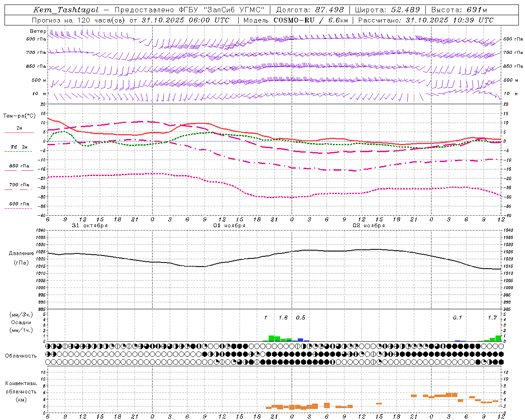Click the Модель COSMO-RU / 6.6км label
525x420 pixels.
[x=296, y=20]
